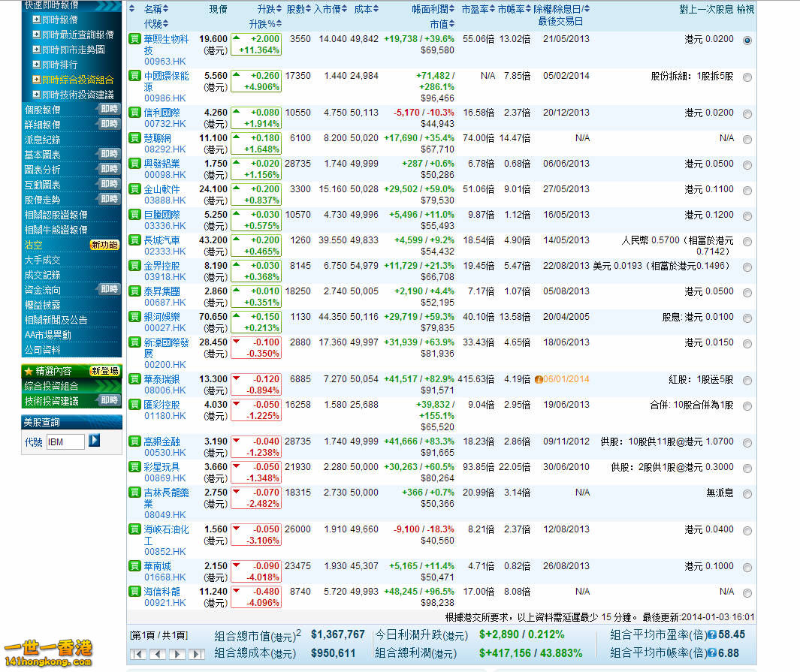
Task: Open 即時報價 in the sidebar
Action: [x=59, y=20]
